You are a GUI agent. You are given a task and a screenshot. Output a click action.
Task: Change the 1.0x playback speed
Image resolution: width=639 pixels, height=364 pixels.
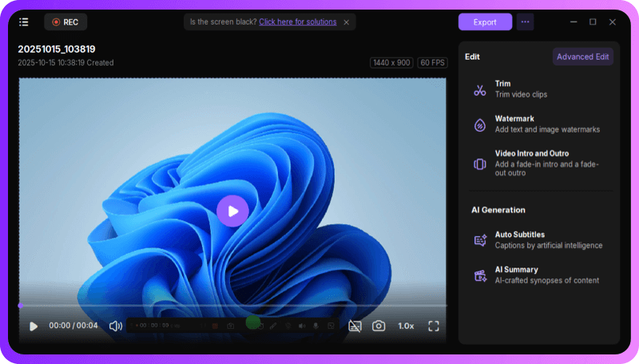click(x=406, y=326)
